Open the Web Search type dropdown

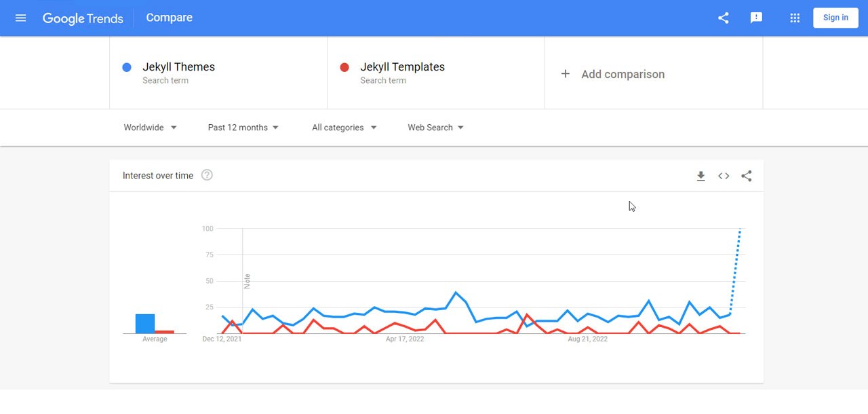(435, 128)
